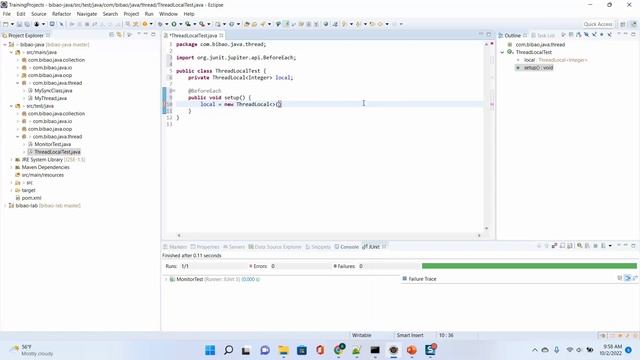Image resolution: width=640 pixels, height=360 pixels.
Task: Open the Refactor menu
Action: [x=62, y=14]
